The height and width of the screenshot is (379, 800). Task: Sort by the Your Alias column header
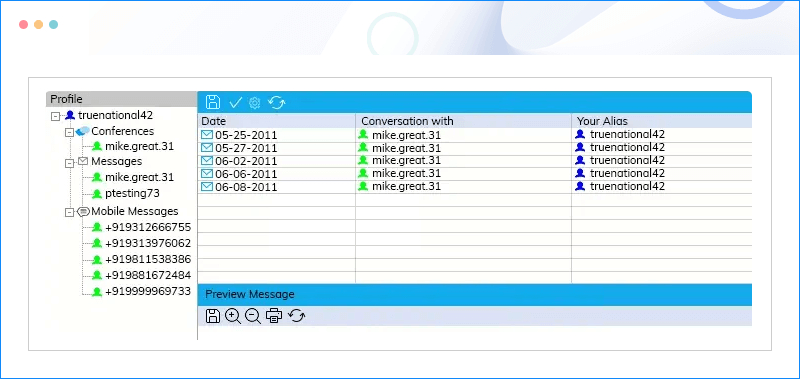(x=662, y=121)
